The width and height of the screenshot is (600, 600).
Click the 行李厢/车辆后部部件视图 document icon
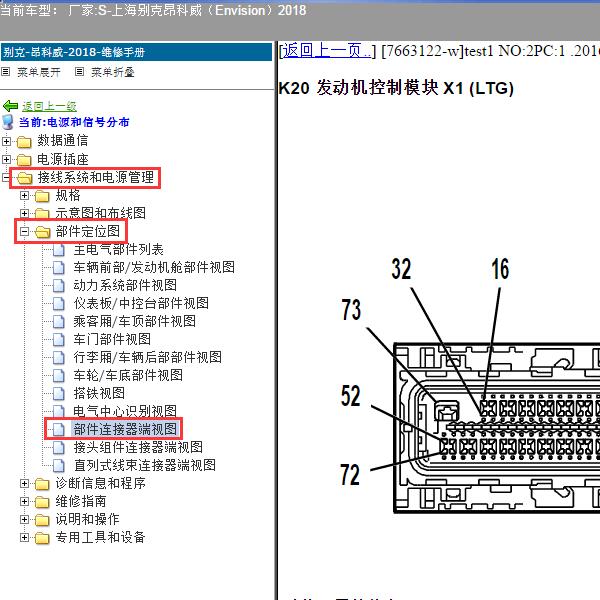59,358
